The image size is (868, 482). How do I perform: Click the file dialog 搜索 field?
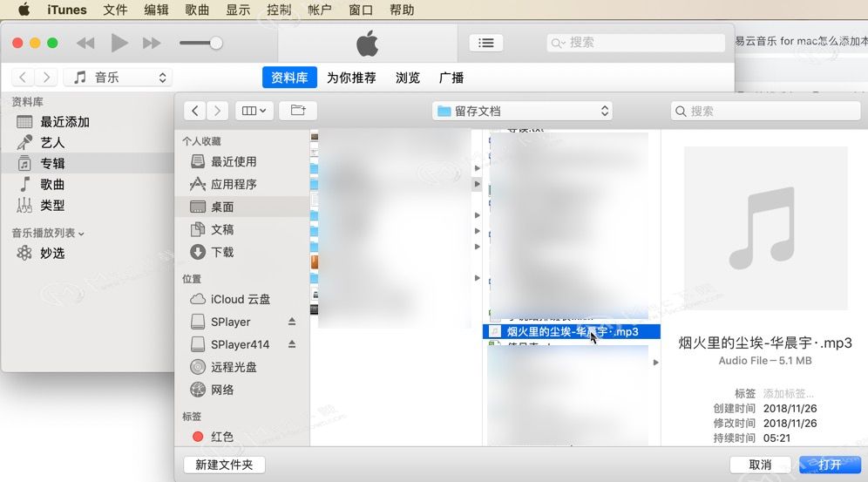pos(765,112)
